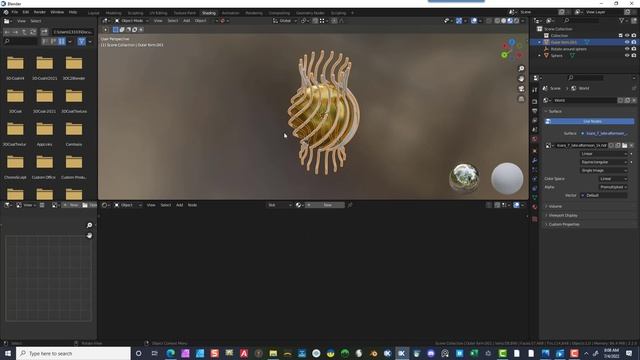Screen dimensions: 640x360
Task: Select the box select tool icon
Action: click(x=116, y=29)
